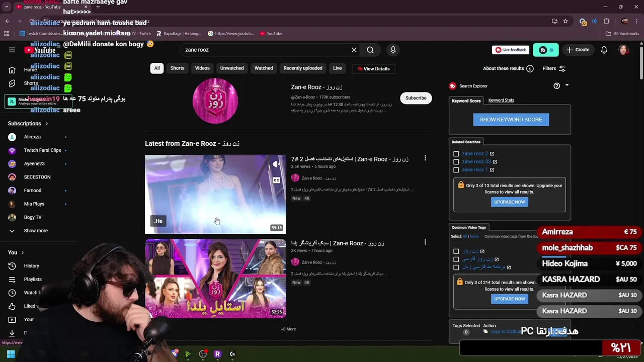Switch to Keyword Stats tab
The width and height of the screenshot is (644, 362).
(501, 100)
